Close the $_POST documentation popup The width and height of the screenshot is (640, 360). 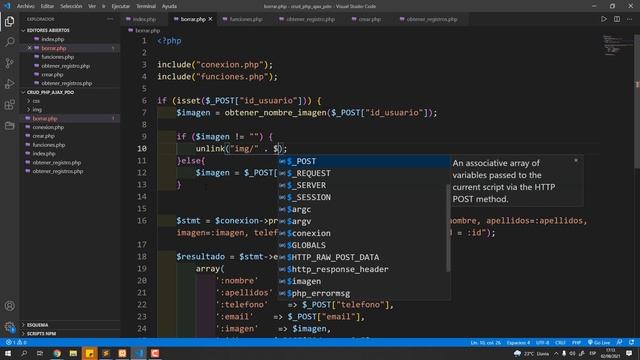click(576, 160)
